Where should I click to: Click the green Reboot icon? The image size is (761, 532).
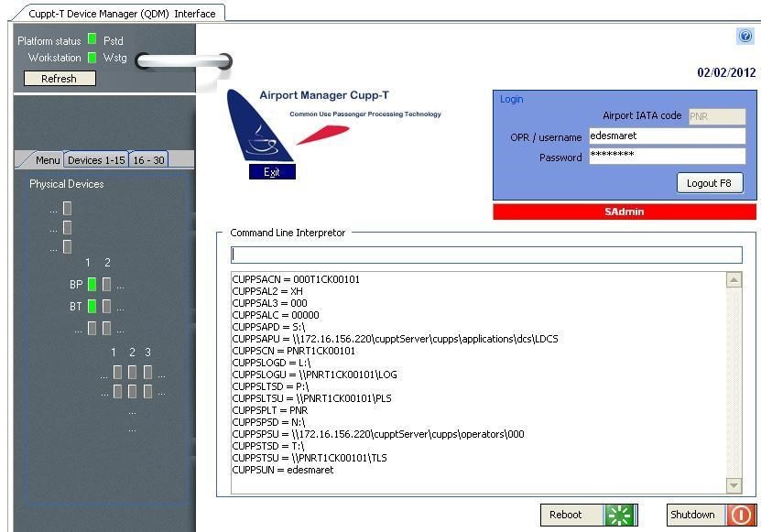(x=620, y=515)
